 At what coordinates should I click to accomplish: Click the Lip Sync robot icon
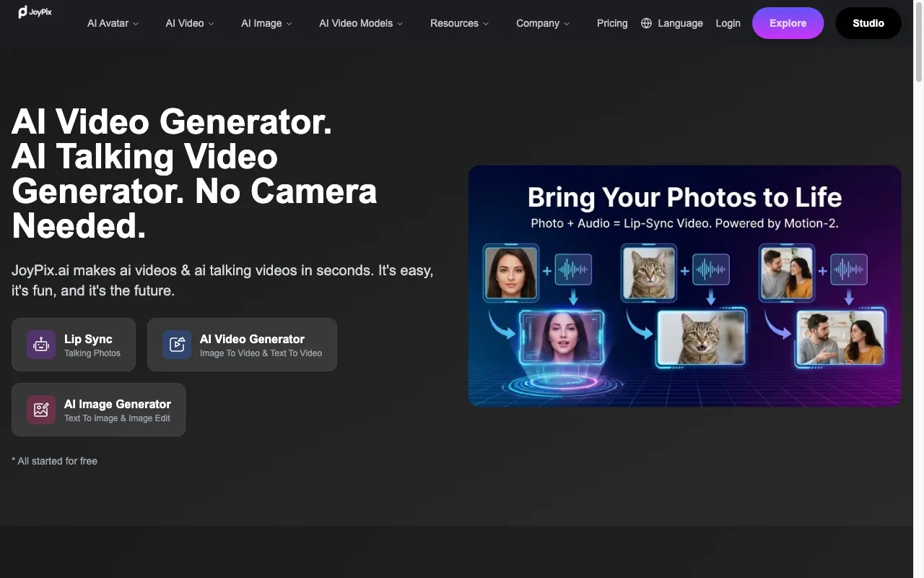coord(41,345)
